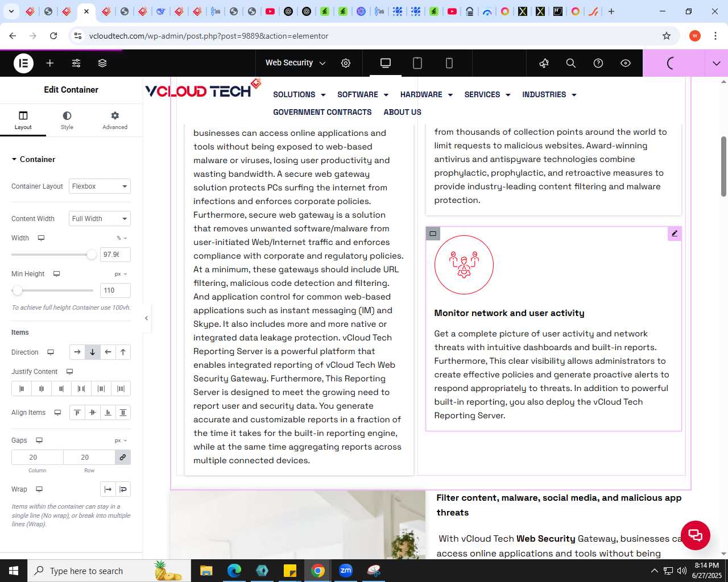Open the SOFTWARE menu

point(363,95)
